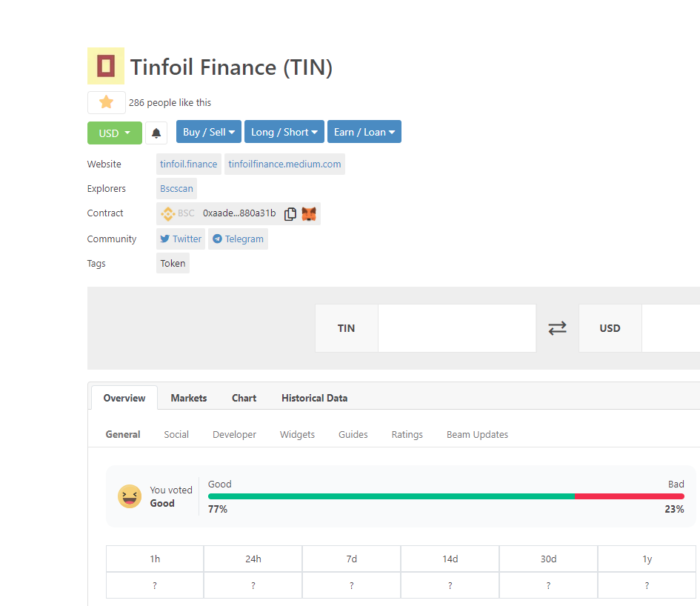700x606 pixels.
Task: Switch to the Chart tab
Action: [x=244, y=398]
